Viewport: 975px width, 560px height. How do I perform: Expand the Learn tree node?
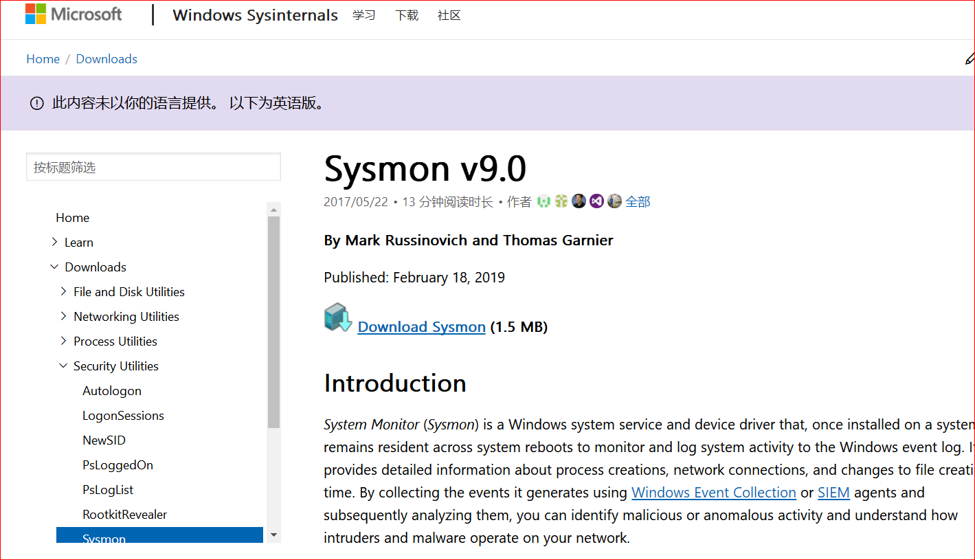click(x=55, y=242)
